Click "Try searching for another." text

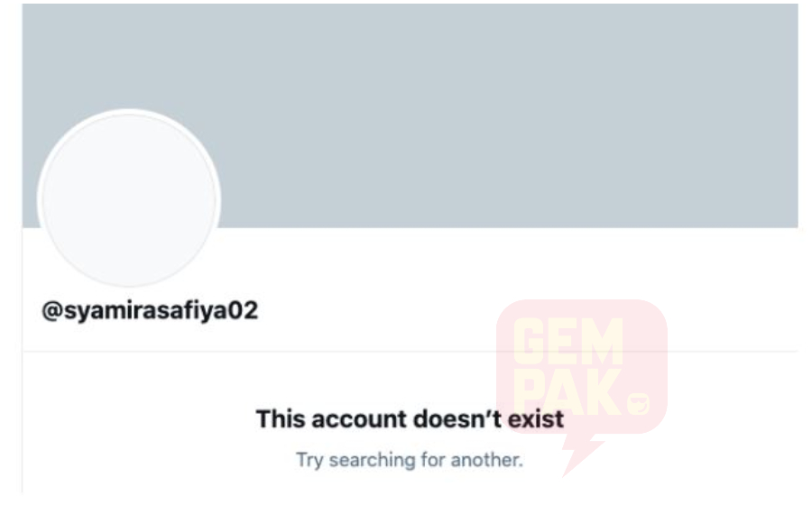(410, 460)
